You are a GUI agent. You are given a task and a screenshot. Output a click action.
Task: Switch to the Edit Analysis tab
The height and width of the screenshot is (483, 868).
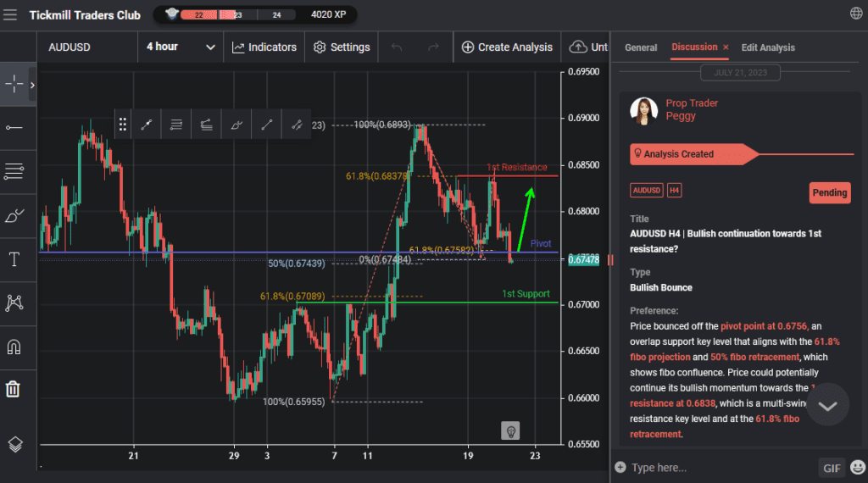click(768, 47)
